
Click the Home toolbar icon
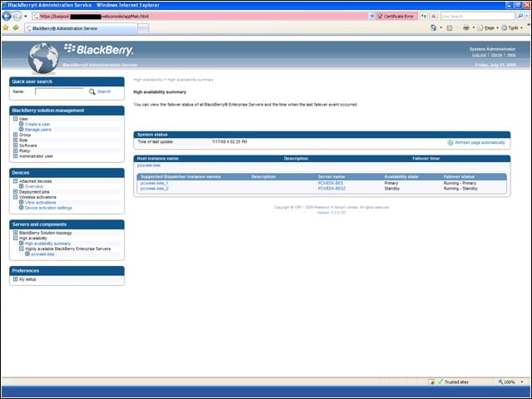point(433,27)
